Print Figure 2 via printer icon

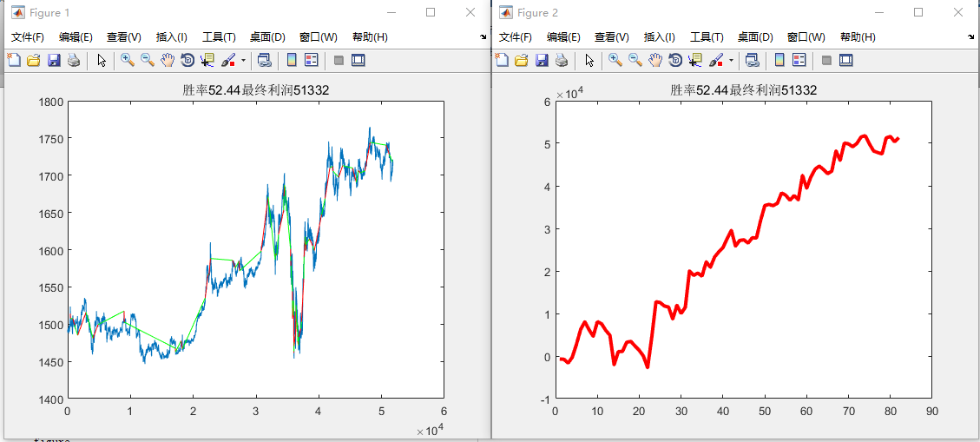tap(562, 60)
